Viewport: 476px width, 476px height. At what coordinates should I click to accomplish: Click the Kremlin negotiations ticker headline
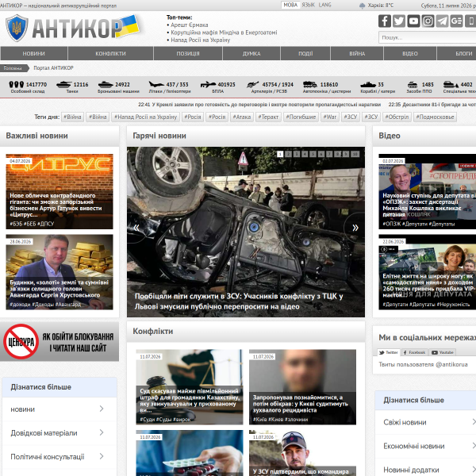267,105
